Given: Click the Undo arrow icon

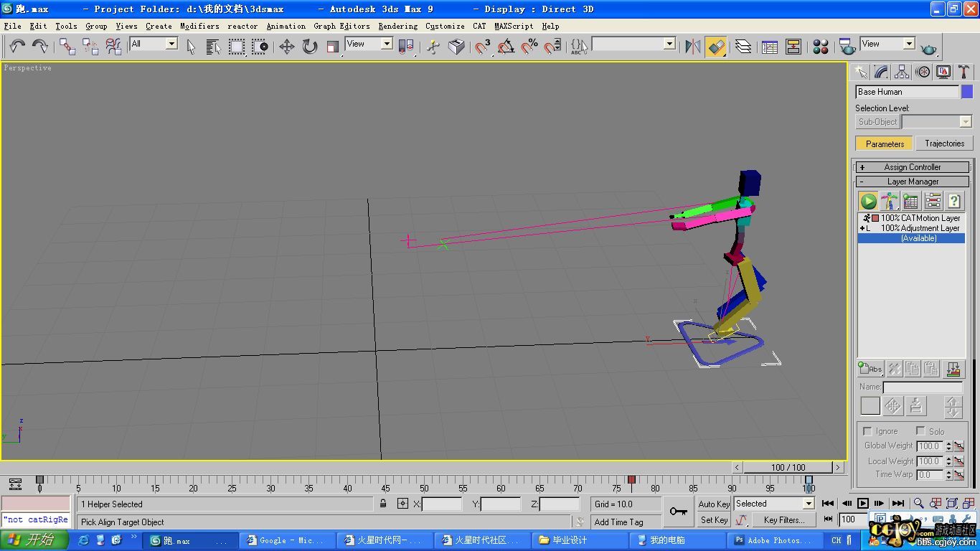Looking at the screenshot, I should pyautogui.click(x=17, y=47).
